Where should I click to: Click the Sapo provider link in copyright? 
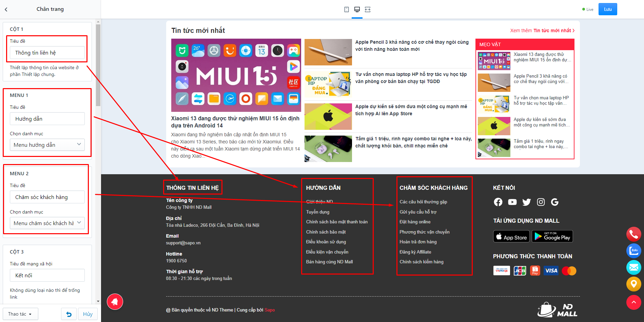(270, 310)
